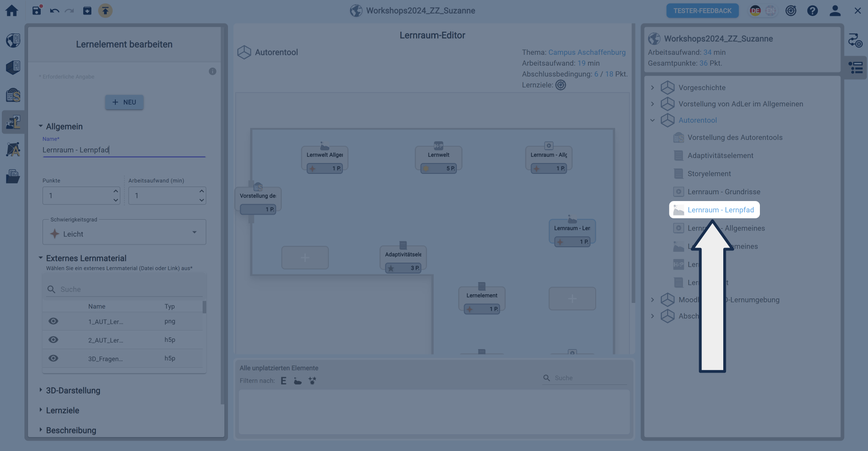
Task: Click the save icon in the toolbar
Action: click(x=37, y=10)
